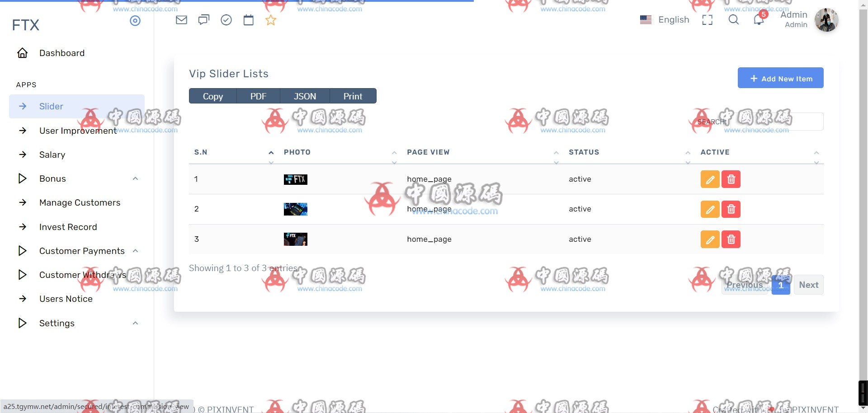Collapse the Settings section in sidebar
Image resolution: width=868 pixels, height=413 pixels.
pos(135,323)
